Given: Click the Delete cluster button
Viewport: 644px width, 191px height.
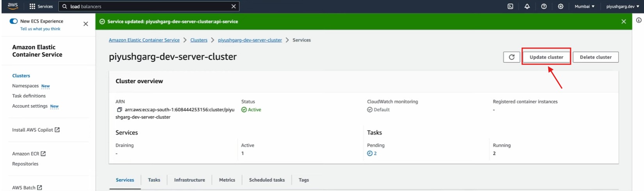Looking at the screenshot, I should pos(595,57).
